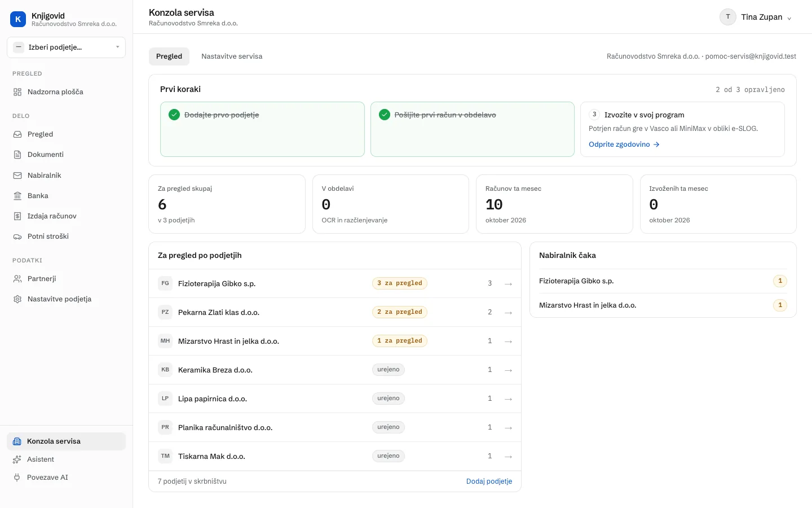
Task: Open Fizioterapija Gibko in Nabiralnik čaka
Action: click(663, 281)
